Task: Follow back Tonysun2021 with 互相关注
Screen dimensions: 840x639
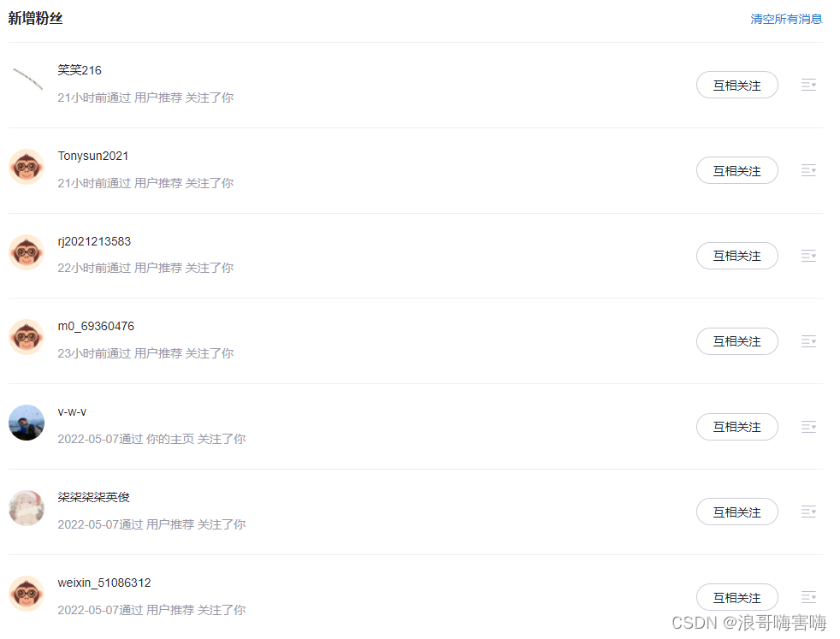Action: tap(736, 170)
